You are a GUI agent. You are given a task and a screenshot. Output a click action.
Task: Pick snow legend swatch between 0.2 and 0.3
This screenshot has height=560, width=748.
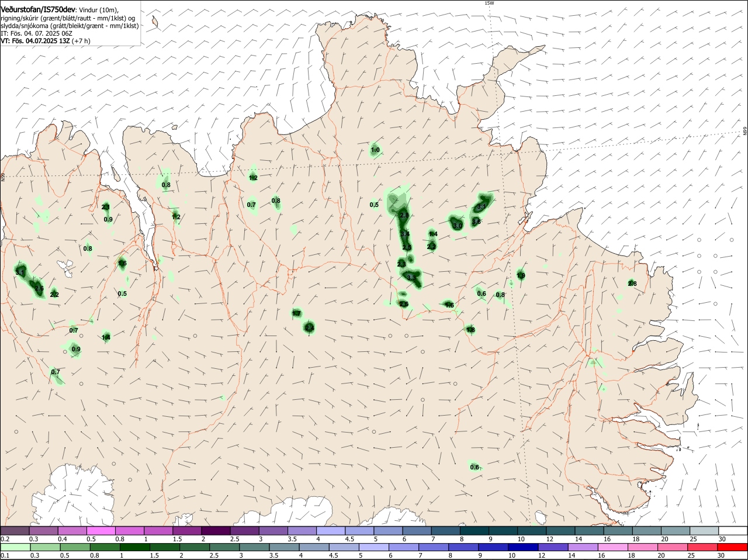click(x=15, y=530)
